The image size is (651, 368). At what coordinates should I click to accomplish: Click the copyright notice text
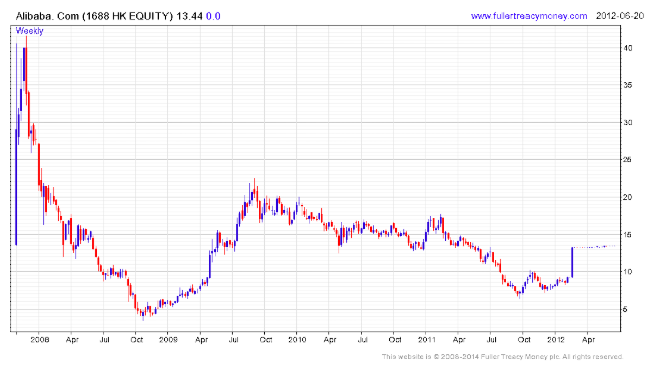pyautogui.click(x=502, y=357)
